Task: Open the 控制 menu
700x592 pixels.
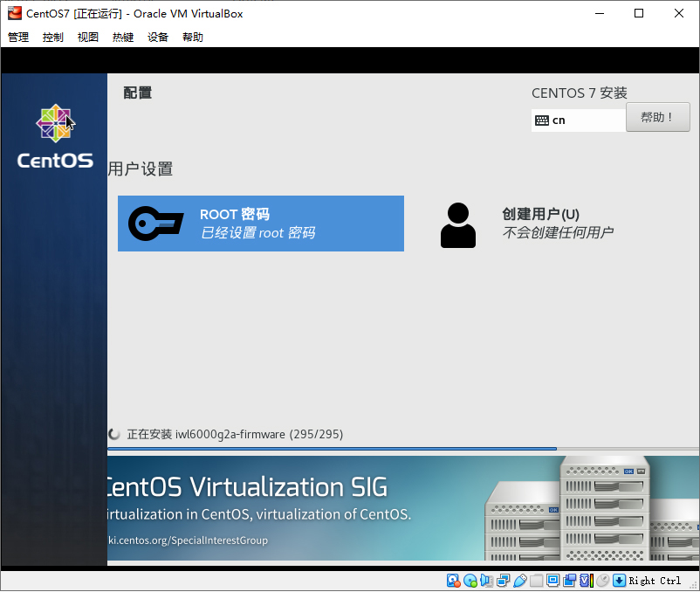Action: point(52,37)
